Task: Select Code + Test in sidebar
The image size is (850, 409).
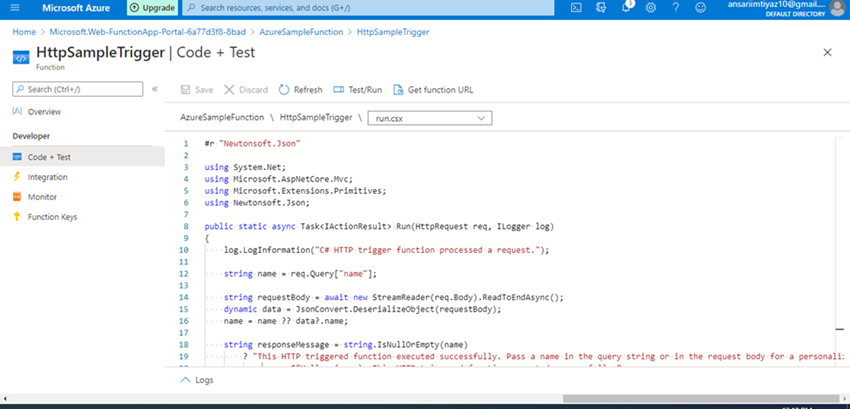Action: pos(82,157)
